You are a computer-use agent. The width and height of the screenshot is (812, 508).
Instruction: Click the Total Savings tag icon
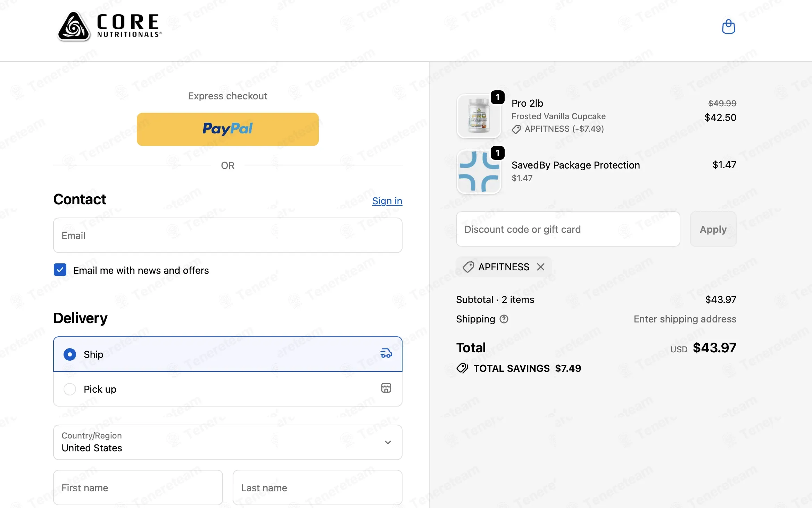point(462,368)
